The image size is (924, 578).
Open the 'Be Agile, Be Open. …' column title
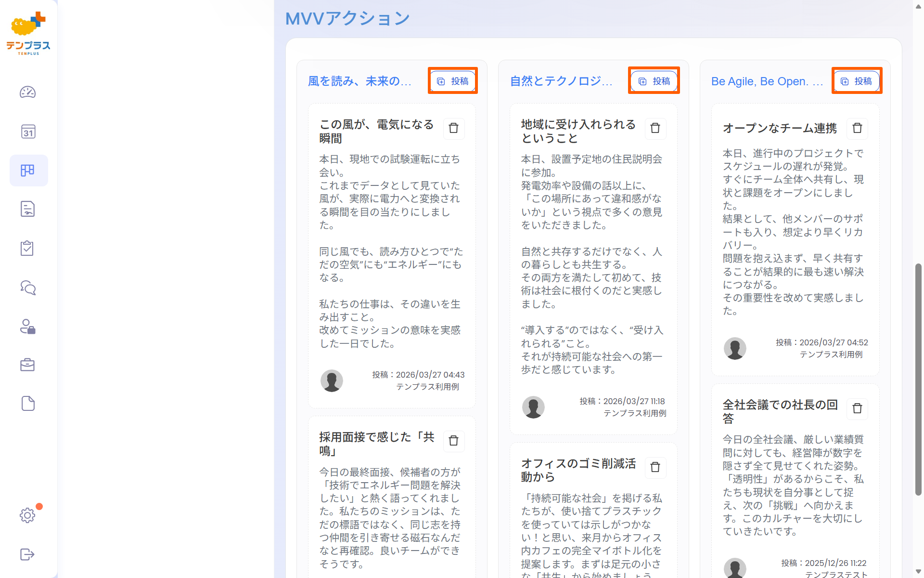pos(767,81)
